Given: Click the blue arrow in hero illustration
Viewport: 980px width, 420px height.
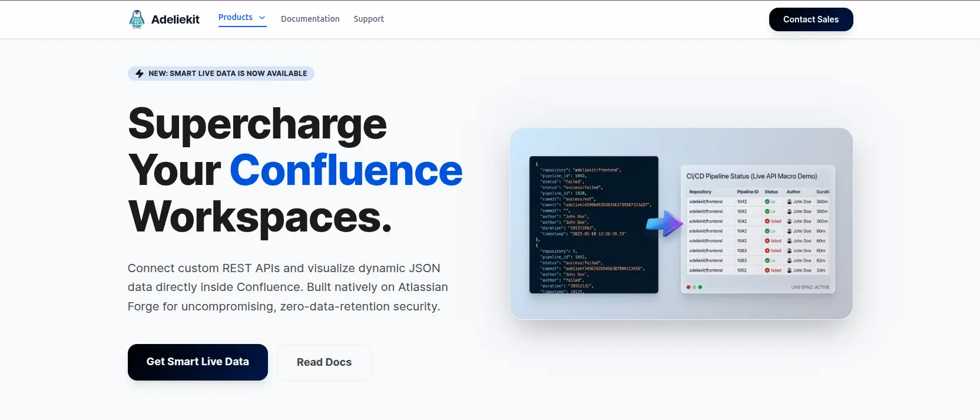Looking at the screenshot, I should (664, 223).
